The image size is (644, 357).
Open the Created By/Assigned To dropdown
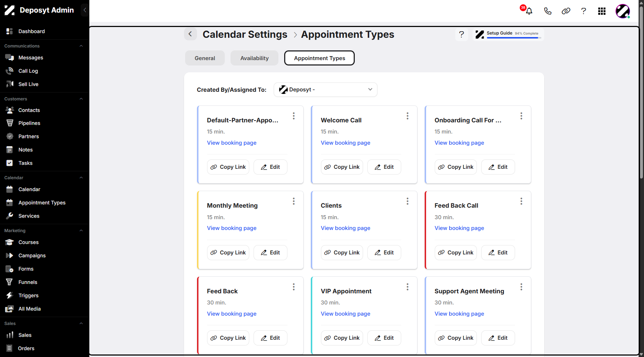326,90
